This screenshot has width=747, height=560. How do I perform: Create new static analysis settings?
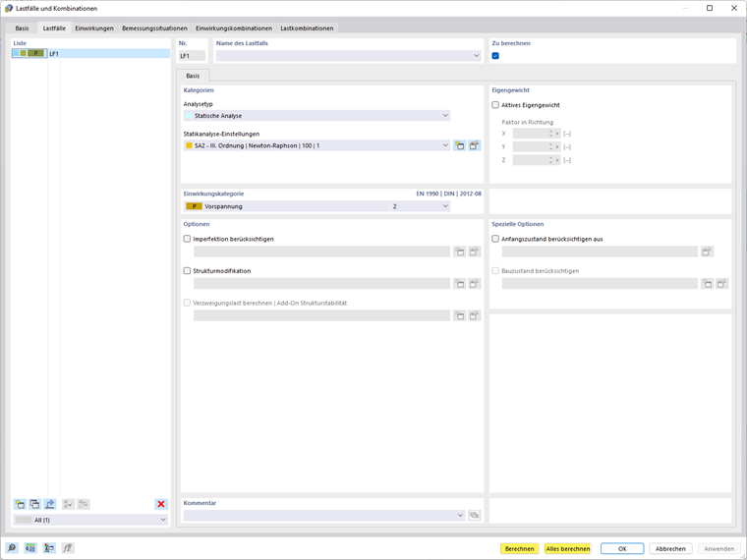pyautogui.click(x=459, y=145)
